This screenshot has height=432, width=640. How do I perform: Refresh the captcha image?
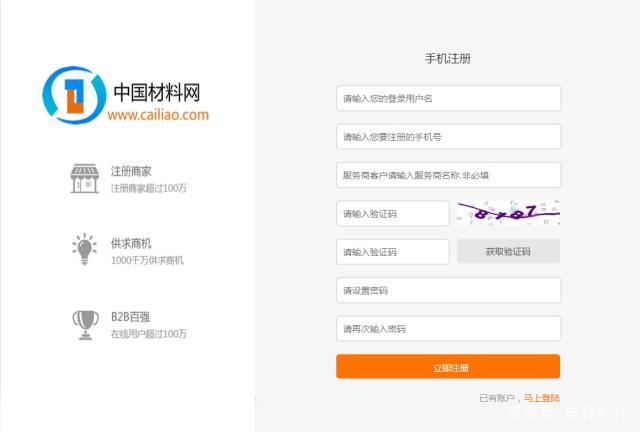pyautogui.click(x=508, y=213)
